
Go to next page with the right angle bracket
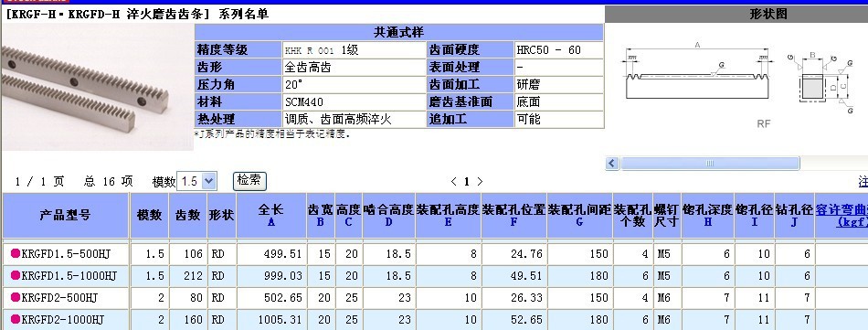click(x=480, y=182)
